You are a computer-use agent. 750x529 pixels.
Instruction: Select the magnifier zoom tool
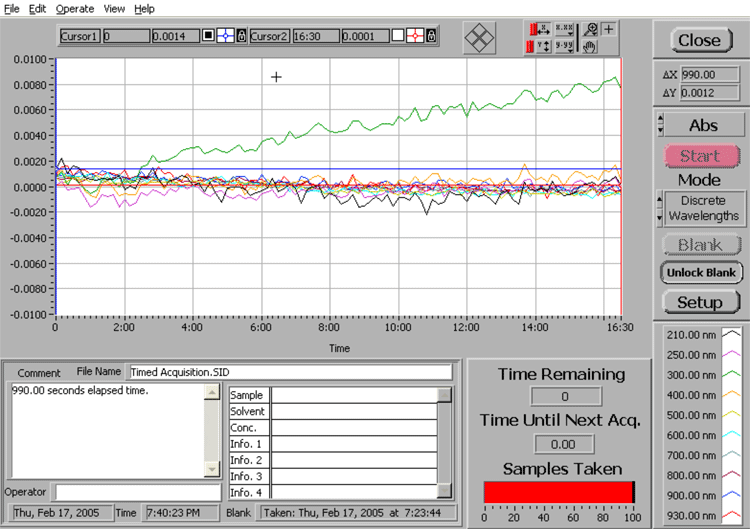(x=591, y=29)
